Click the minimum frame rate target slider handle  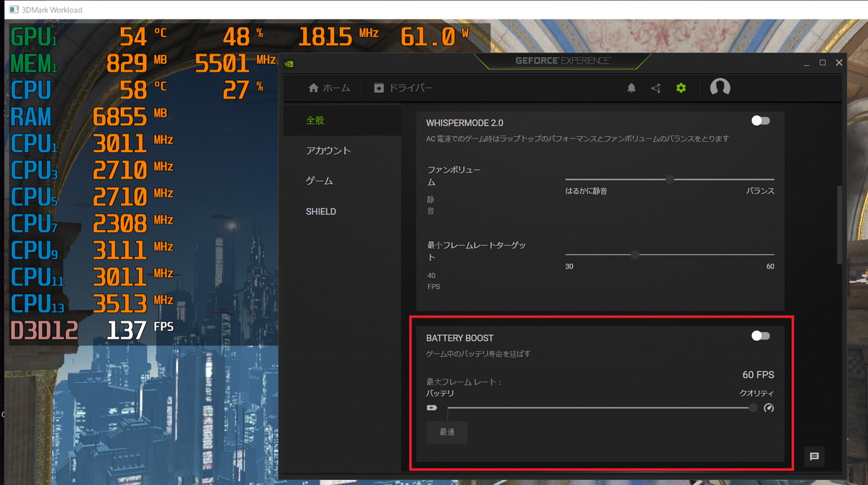pos(635,254)
